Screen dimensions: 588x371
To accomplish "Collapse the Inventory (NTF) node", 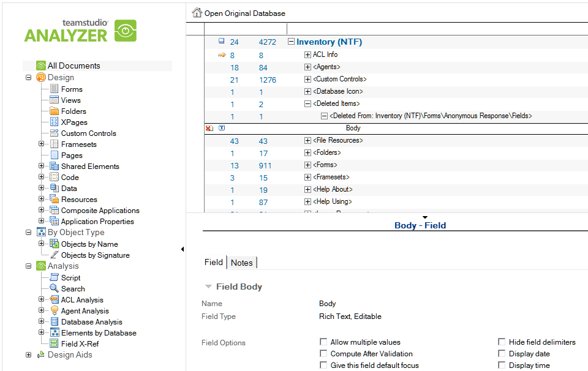I will click(291, 42).
